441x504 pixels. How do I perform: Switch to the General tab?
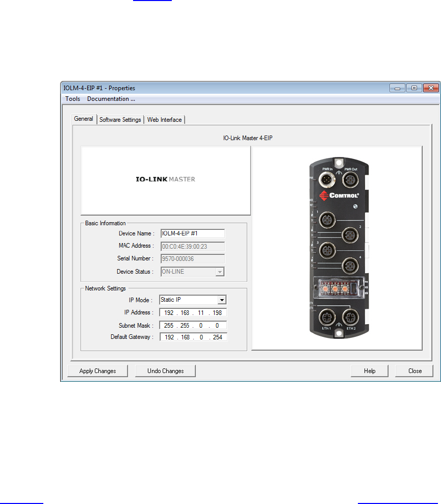tap(84, 119)
